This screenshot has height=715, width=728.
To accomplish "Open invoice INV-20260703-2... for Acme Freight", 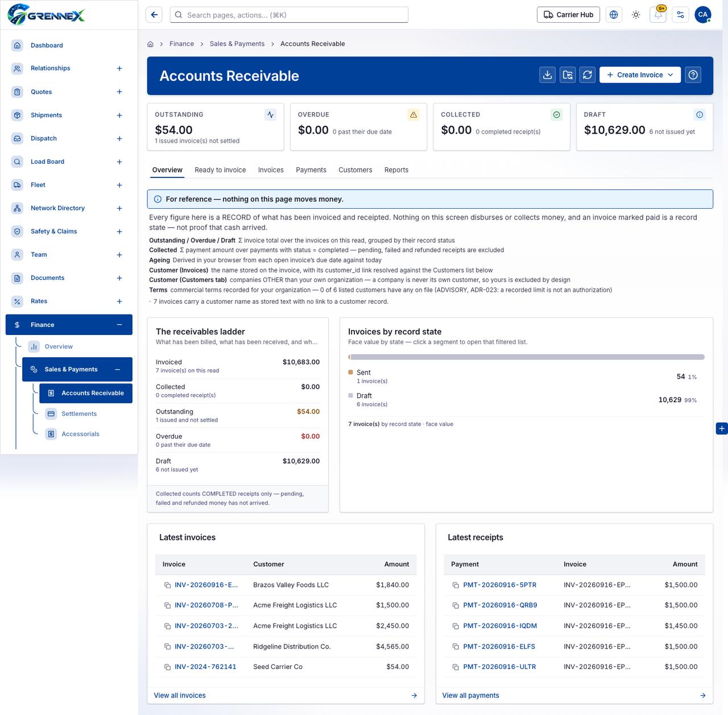I will [206, 626].
